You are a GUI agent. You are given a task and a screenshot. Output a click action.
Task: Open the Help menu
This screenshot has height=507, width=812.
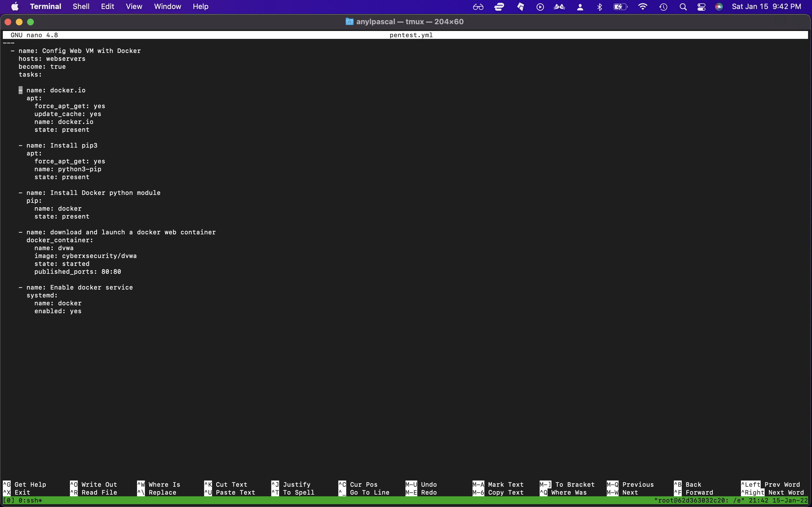point(200,6)
